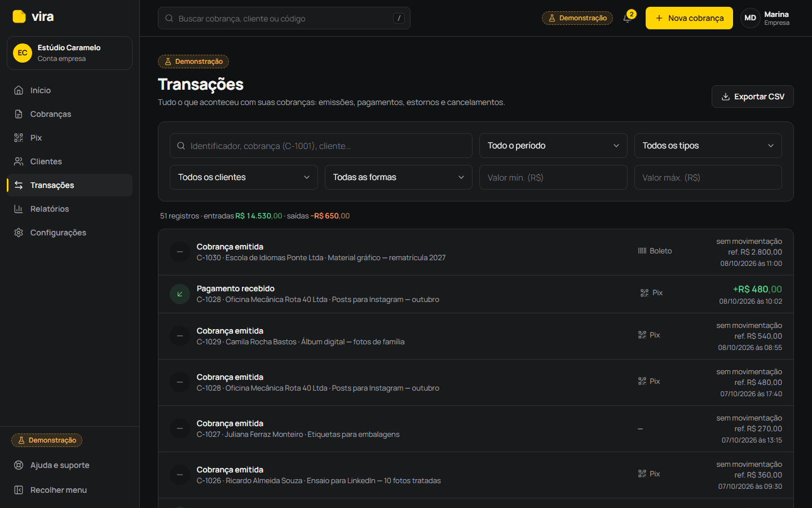Open Cobranças in the sidebar
Image resolution: width=812 pixels, height=508 pixels.
tap(69, 114)
